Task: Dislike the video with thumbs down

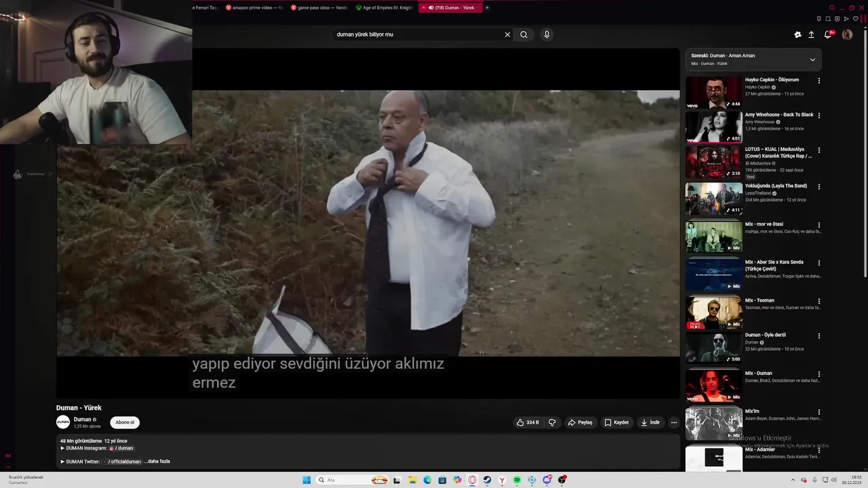Action: (x=552, y=422)
